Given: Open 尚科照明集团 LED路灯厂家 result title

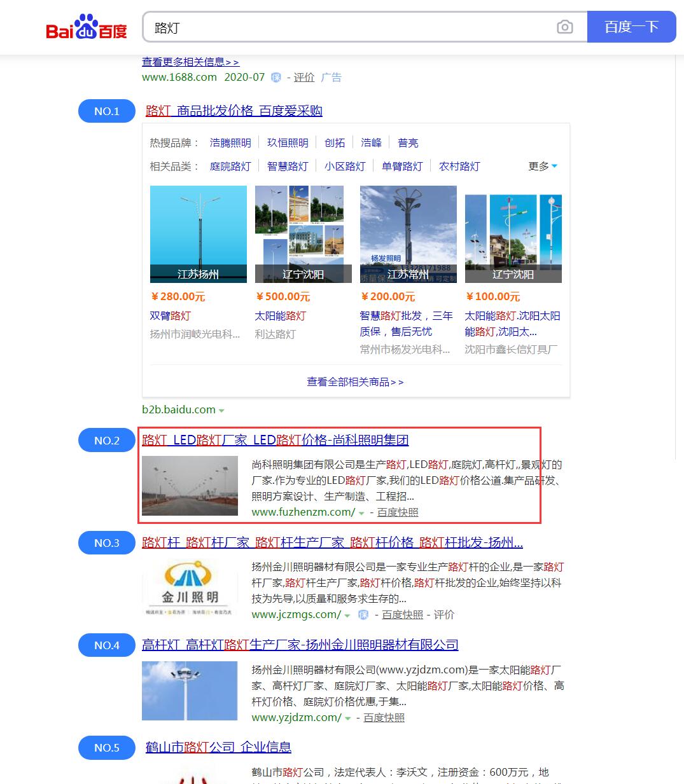Looking at the screenshot, I should tap(275, 440).
